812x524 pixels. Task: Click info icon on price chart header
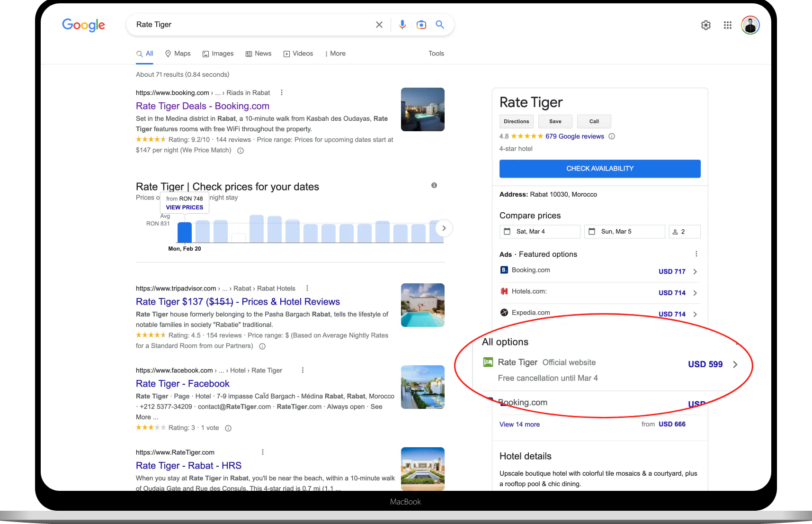[434, 185]
